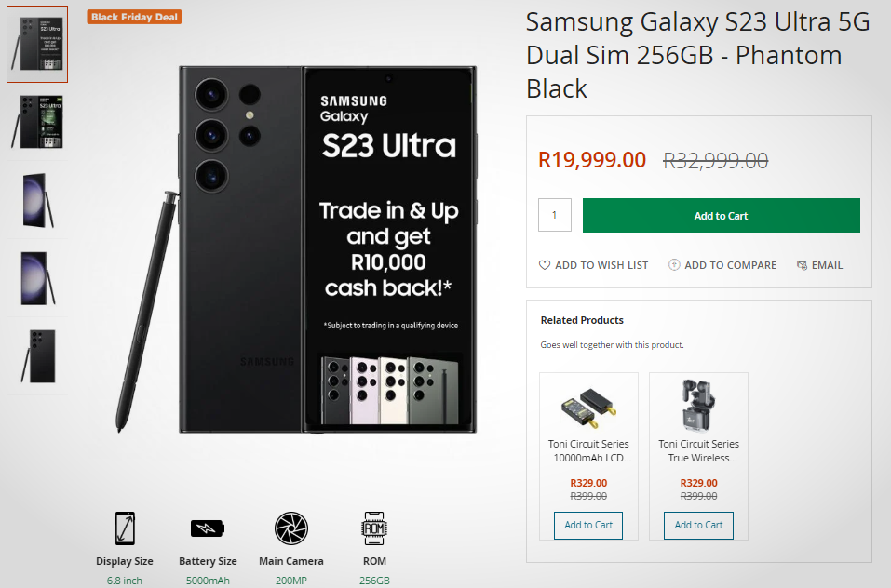Open Toni Circuit Series 10000mAh LCD product link
Viewport: 891px width, 588px height.
(x=588, y=451)
